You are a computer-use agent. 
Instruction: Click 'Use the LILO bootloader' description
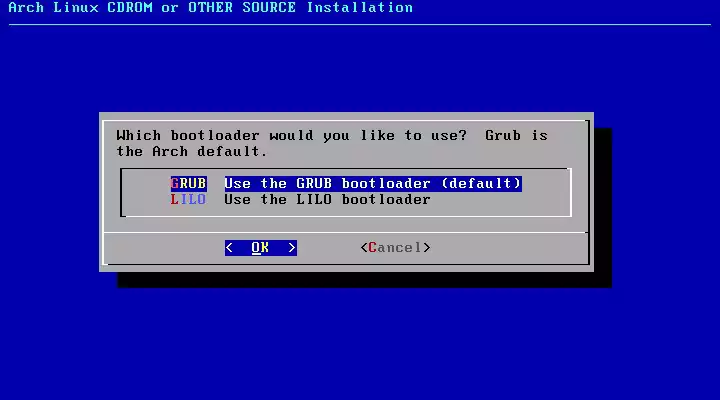[327, 200]
